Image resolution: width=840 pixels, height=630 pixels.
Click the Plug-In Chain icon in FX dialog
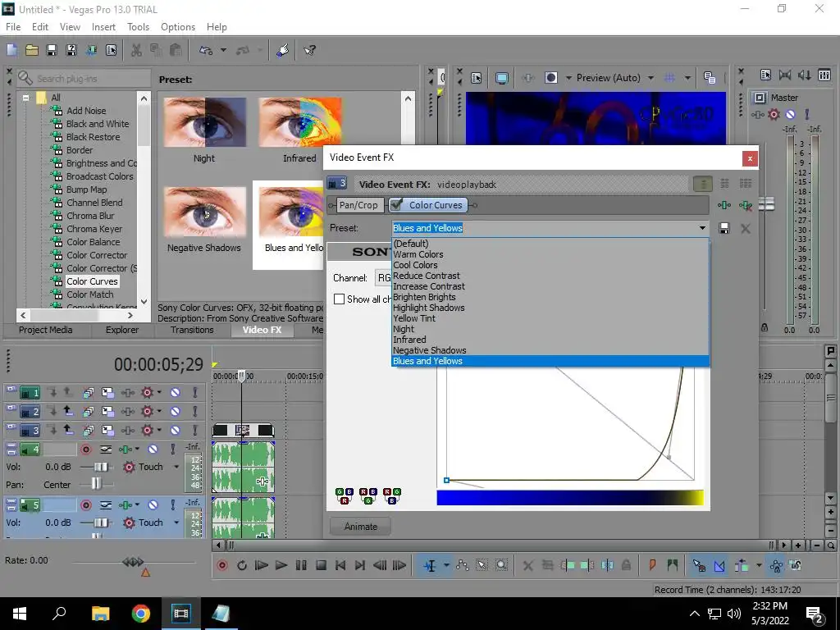click(x=724, y=205)
